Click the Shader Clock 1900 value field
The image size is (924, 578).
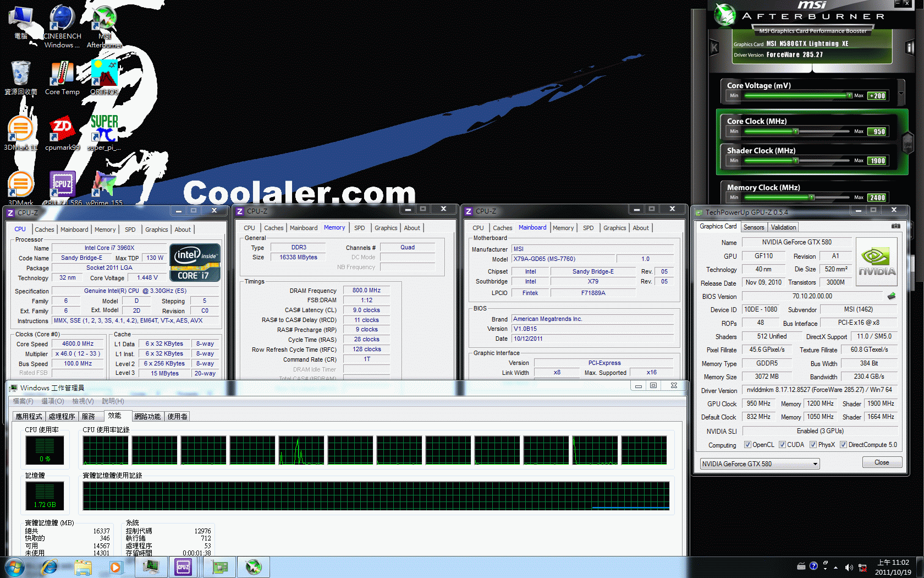[877, 161]
